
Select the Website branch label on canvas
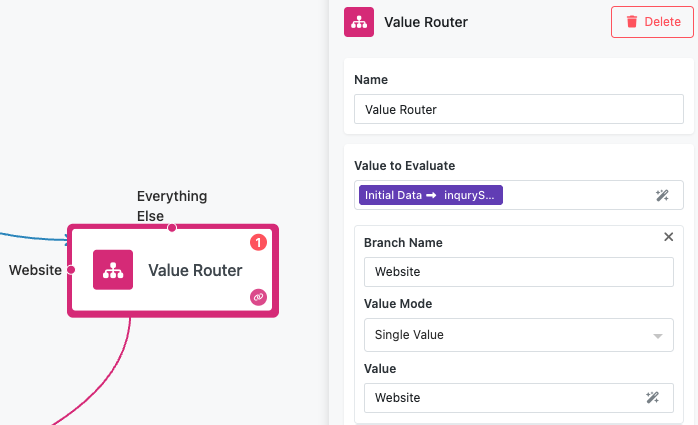[35, 270]
